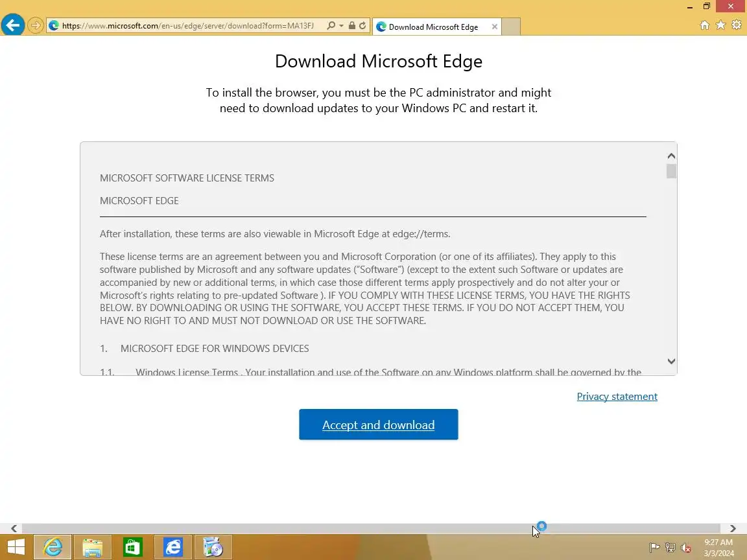
Task: Refresh the page with the reload icon
Action: pos(362,26)
